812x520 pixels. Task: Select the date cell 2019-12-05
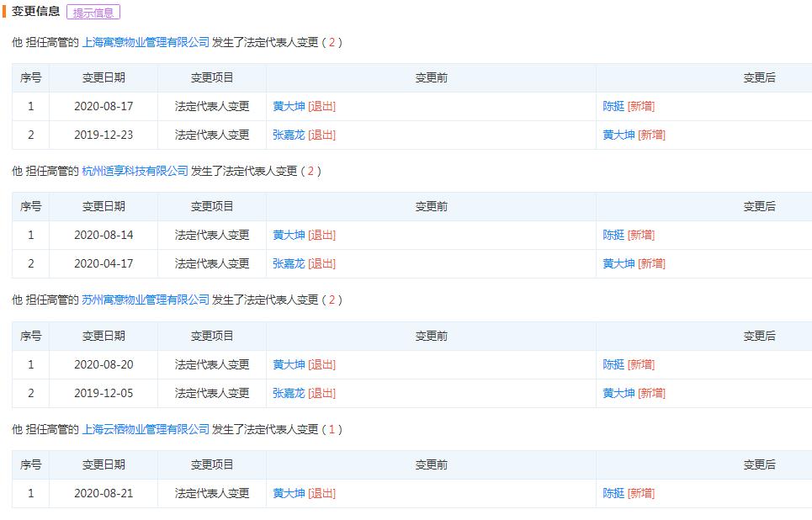103,393
